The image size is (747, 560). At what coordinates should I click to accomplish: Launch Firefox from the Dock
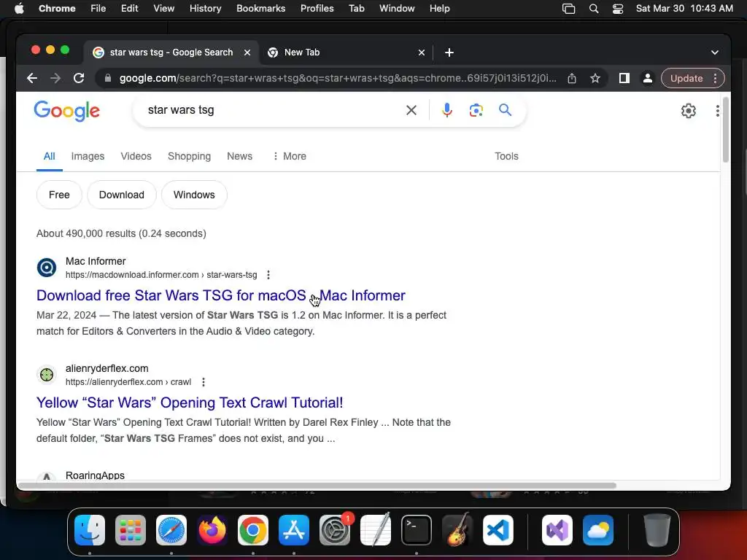(x=212, y=530)
